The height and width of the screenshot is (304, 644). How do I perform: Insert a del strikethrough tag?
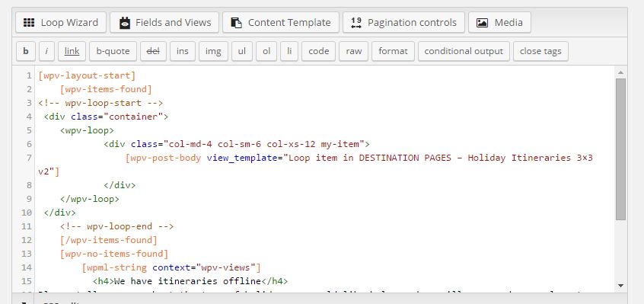pyautogui.click(x=153, y=51)
